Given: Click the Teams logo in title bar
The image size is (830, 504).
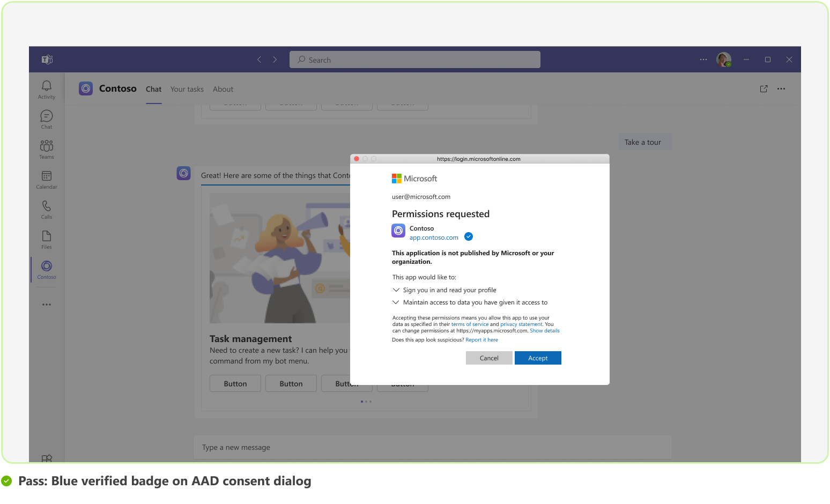Looking at the screenshot, I should (x=47, y=60).
